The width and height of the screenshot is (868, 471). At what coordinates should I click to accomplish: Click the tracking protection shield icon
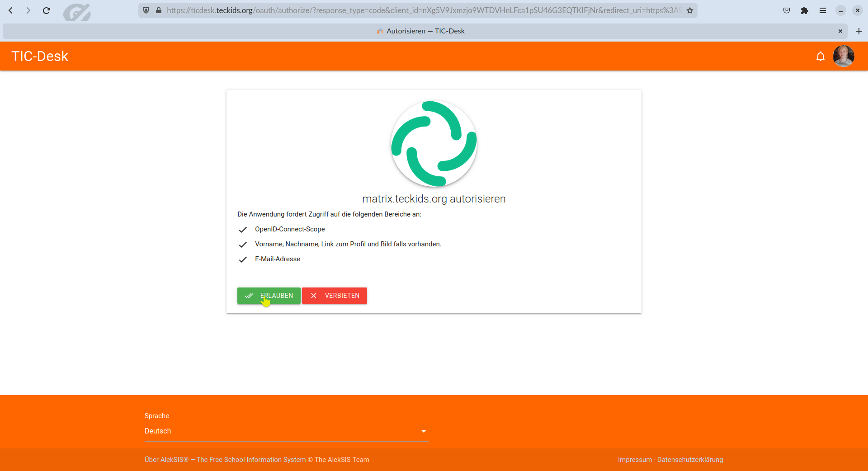pos(146,10)
